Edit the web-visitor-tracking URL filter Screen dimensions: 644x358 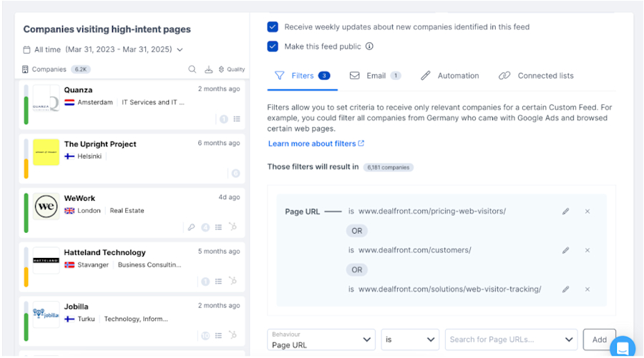pos(565,289)
